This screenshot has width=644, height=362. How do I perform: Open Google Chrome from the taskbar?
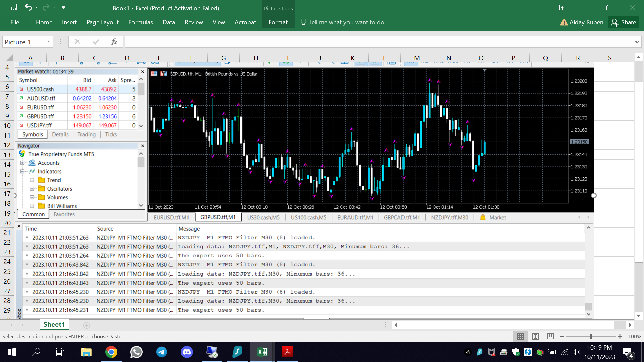click(111, 352)
